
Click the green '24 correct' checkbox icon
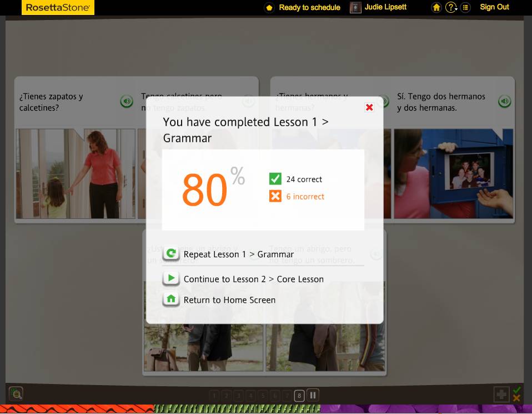point(275,178)
